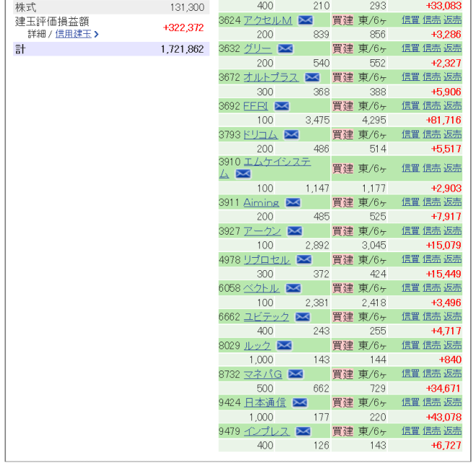The image size is (476, 468).
Task: Click 信買 for Aiming row
Action: (410, 201)
